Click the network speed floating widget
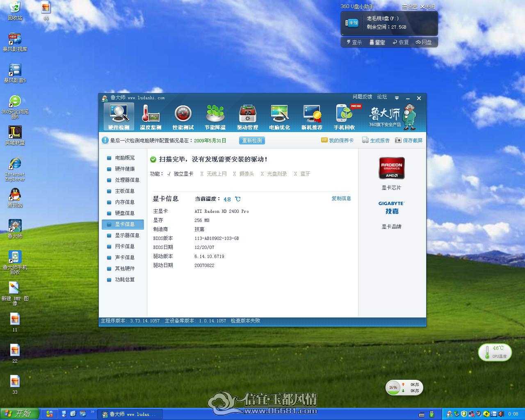 pyautogui.click(x=404, y=388)
